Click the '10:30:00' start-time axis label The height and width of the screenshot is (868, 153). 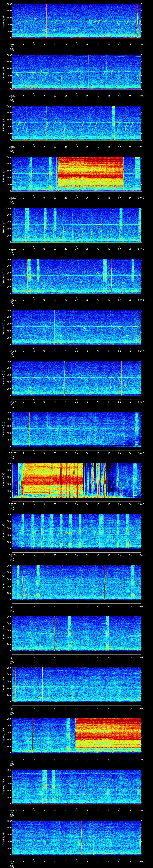[12, 759]
